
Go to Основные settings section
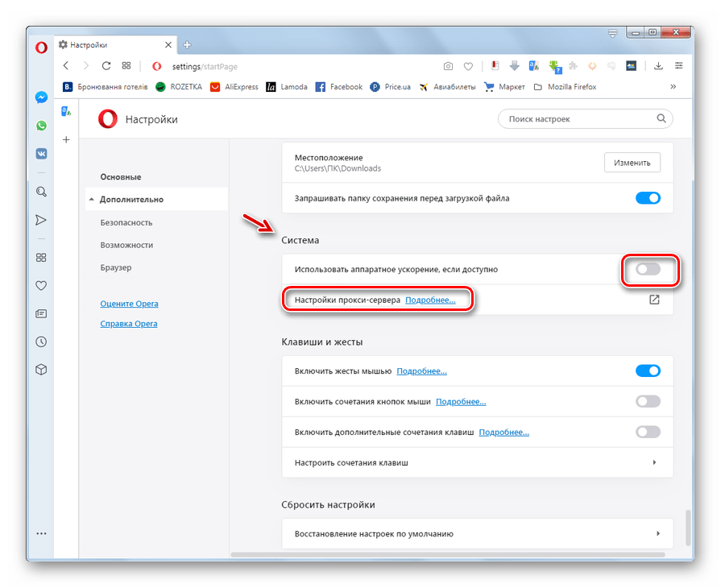(121, 177)
